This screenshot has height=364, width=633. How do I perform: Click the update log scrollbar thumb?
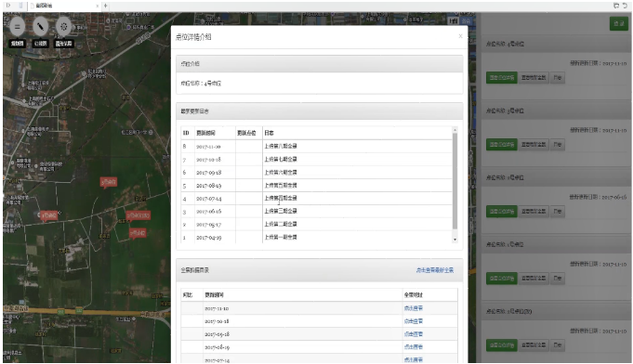coord(455,180)
